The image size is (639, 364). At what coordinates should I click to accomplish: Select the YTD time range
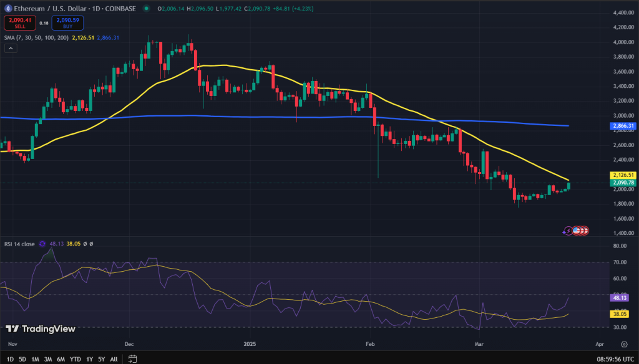pos(76,359)
